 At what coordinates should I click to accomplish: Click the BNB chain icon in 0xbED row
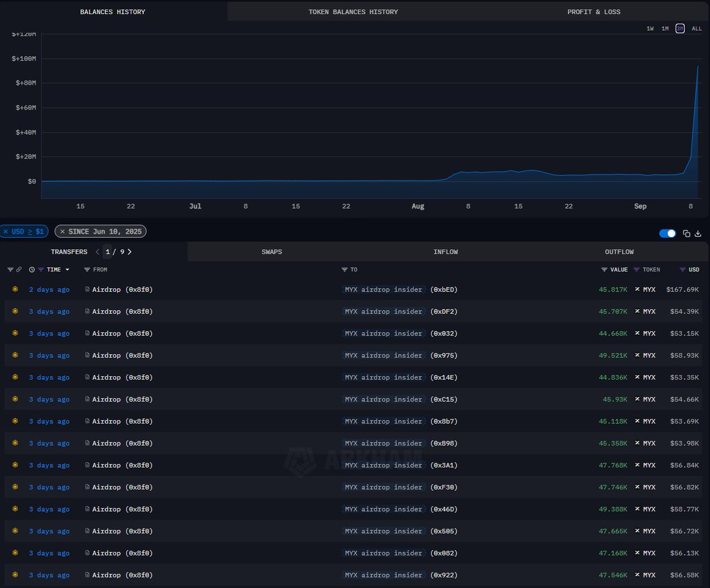15,289
